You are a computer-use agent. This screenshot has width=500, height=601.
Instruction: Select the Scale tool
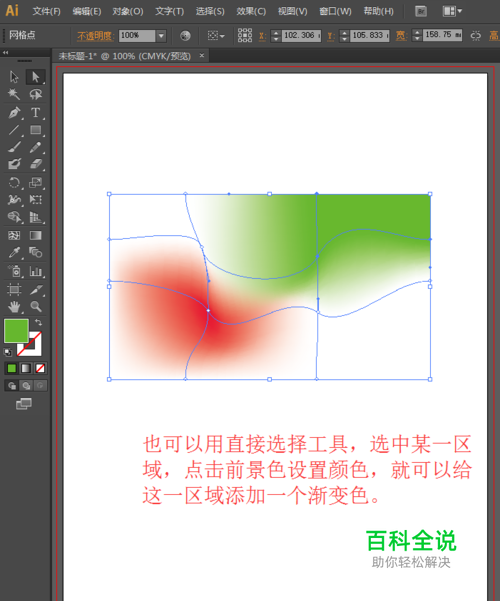(36, 182)
